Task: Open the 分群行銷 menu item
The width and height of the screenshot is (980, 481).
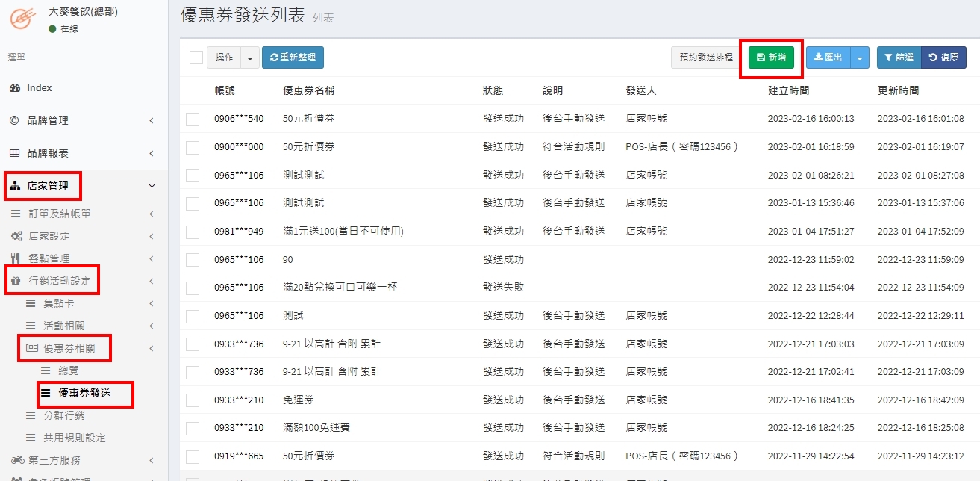Action: [64, 415]
